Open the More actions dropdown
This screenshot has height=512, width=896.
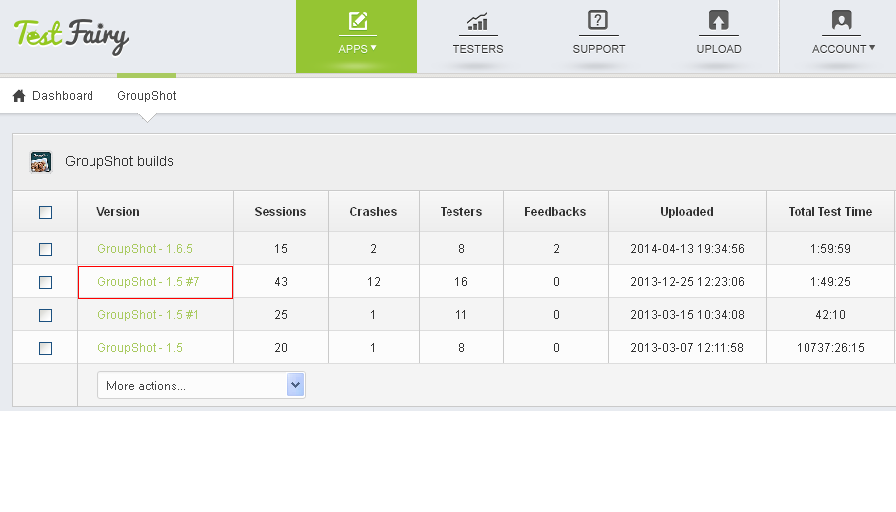201,385
